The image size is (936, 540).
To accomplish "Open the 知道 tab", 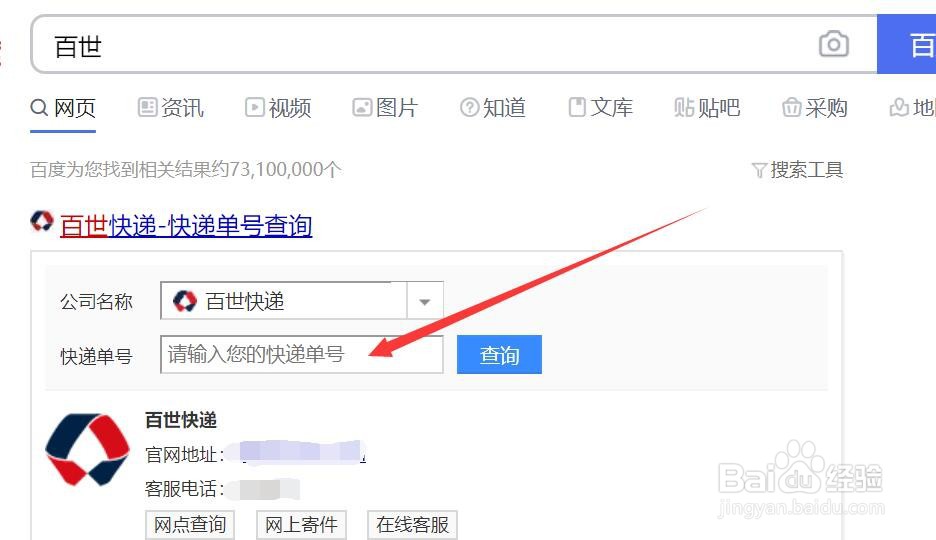I will click(x=492, y=108).
